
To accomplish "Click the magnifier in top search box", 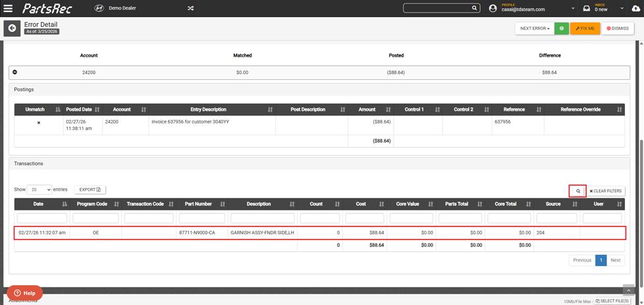I will pyautogui.click(x=474, y=8).
